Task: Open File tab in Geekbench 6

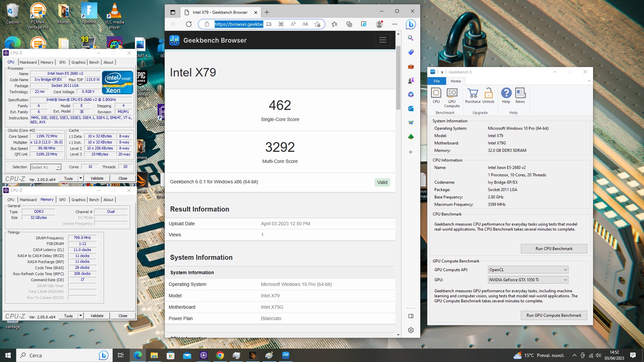Action: [436, 81]
